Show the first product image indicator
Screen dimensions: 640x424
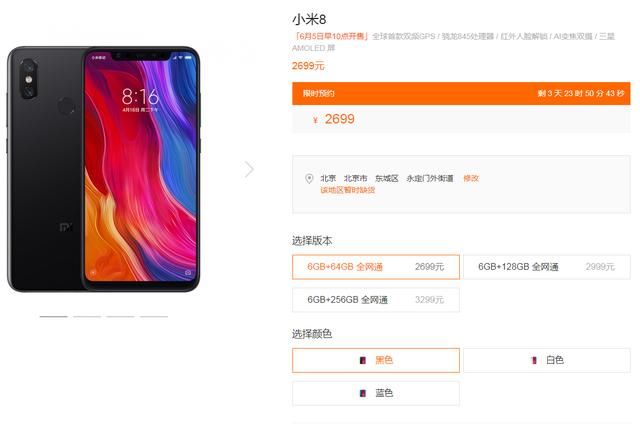53,316
